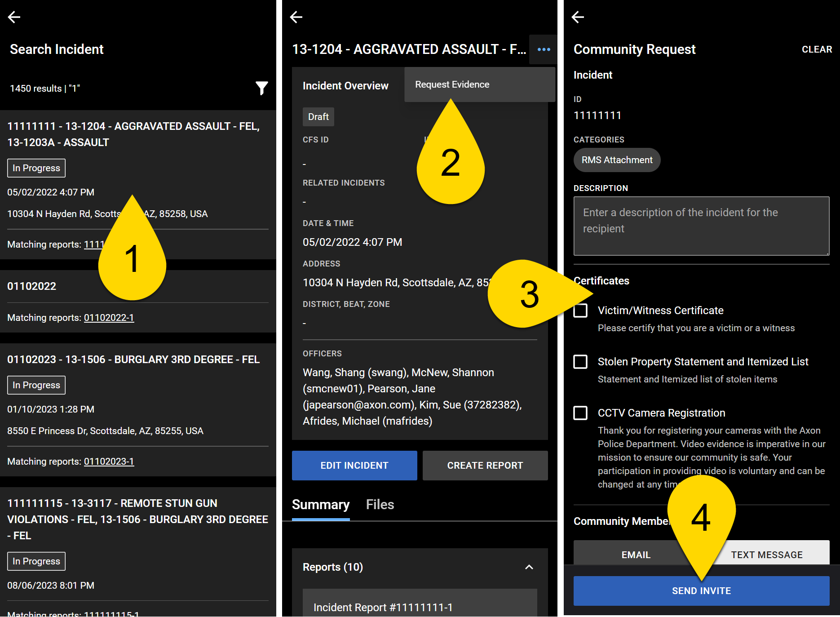Choose the TEXT MESSAGE contact option
This screenshot has height=617, width=840.
coord(766,555)
